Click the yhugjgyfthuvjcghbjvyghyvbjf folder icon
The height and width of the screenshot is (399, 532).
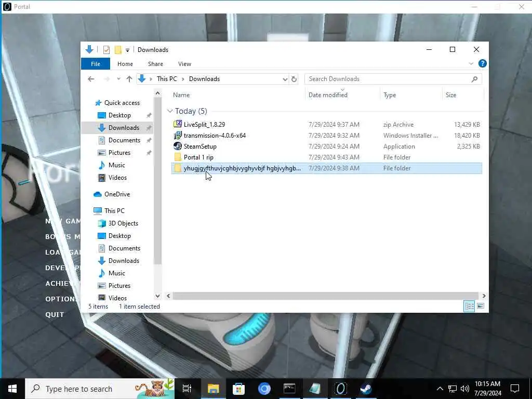[x=178, y=168]
